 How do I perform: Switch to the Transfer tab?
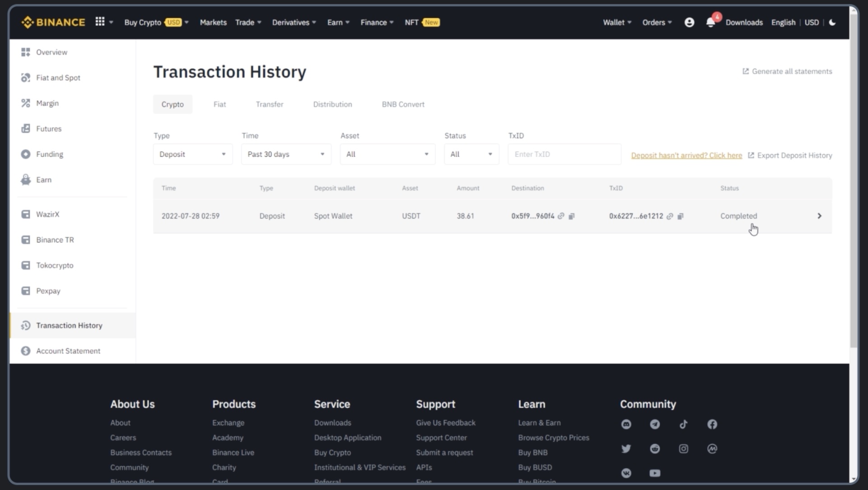pos(270,104)
